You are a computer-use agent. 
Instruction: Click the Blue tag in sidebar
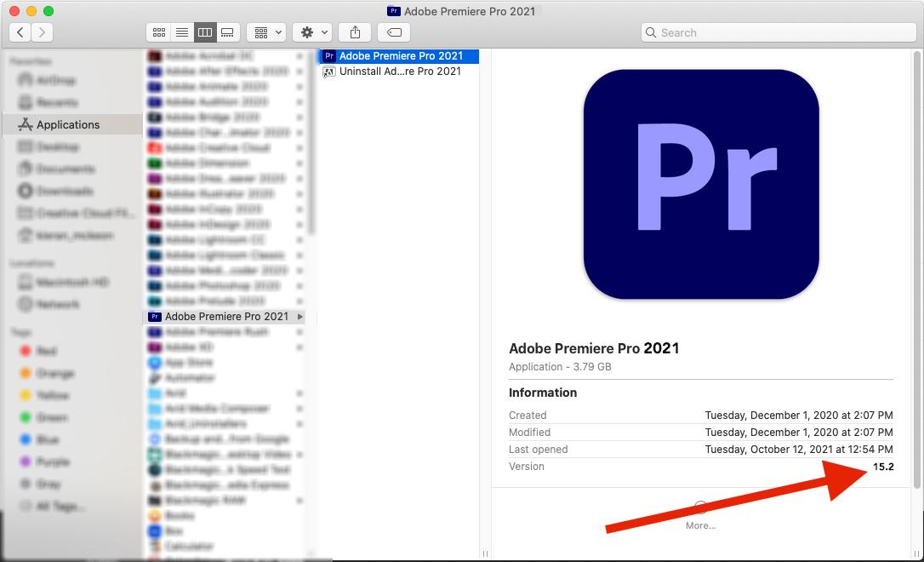[39, 440]
